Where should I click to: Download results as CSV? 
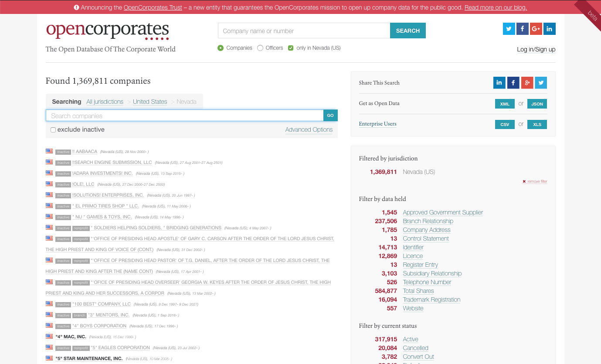click(505, 124)
